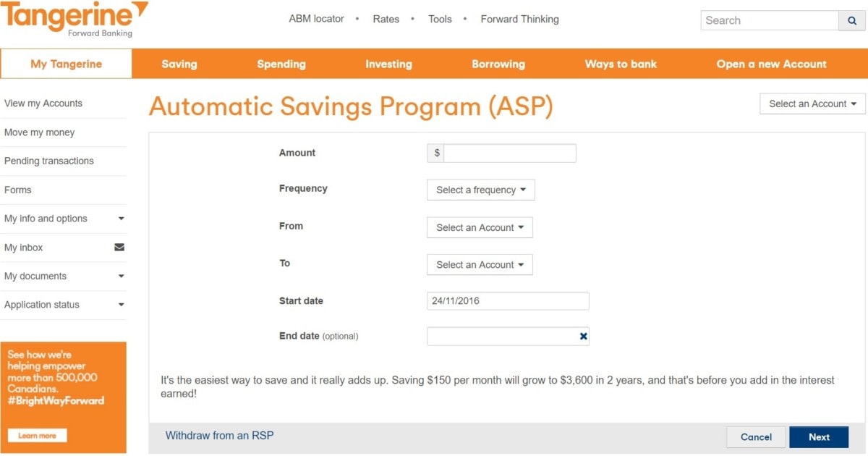868x456 pixels.
Task: Expand the My documents section
Action: coord(121,276)
